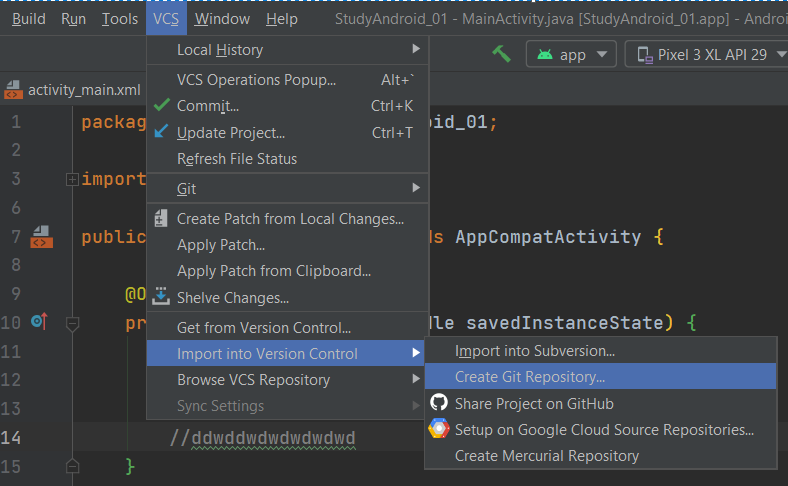Collapse the method fold marker on line 10
Screen dimensions: 788x486
[x=72, y=324]
